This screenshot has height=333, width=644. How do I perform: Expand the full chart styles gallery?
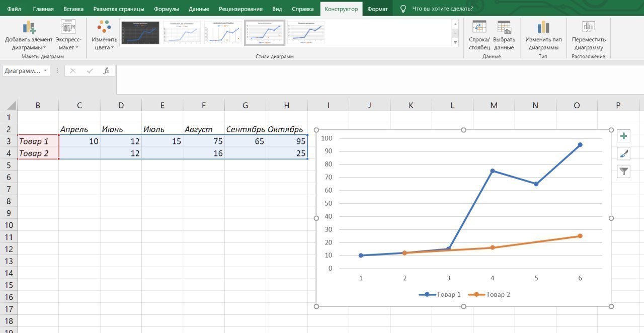click(455, 43)
